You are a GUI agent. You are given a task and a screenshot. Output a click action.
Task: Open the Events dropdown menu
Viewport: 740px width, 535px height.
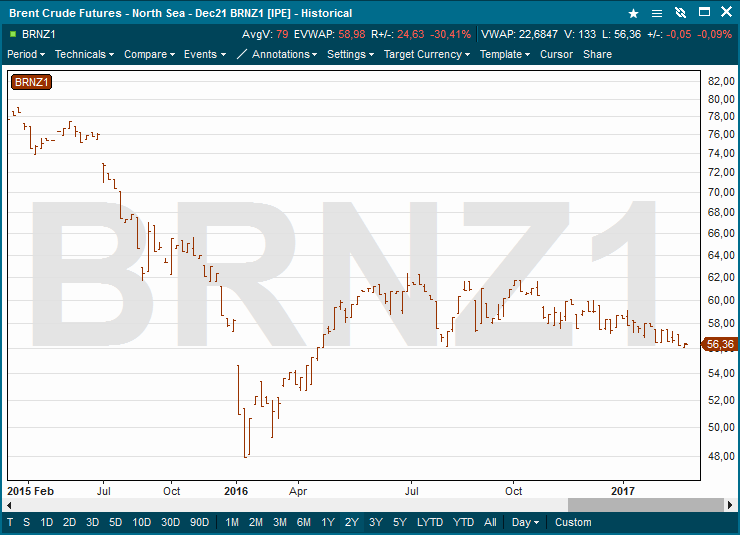[205, 54]
